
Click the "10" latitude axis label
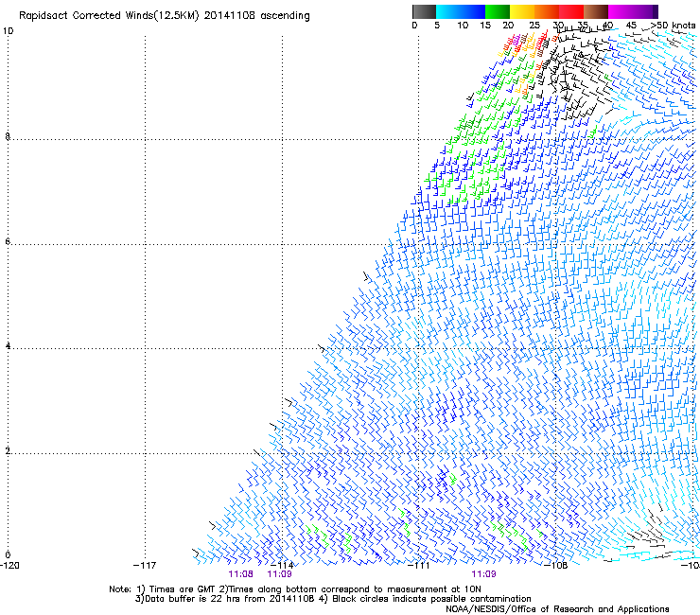click(8, 31)
